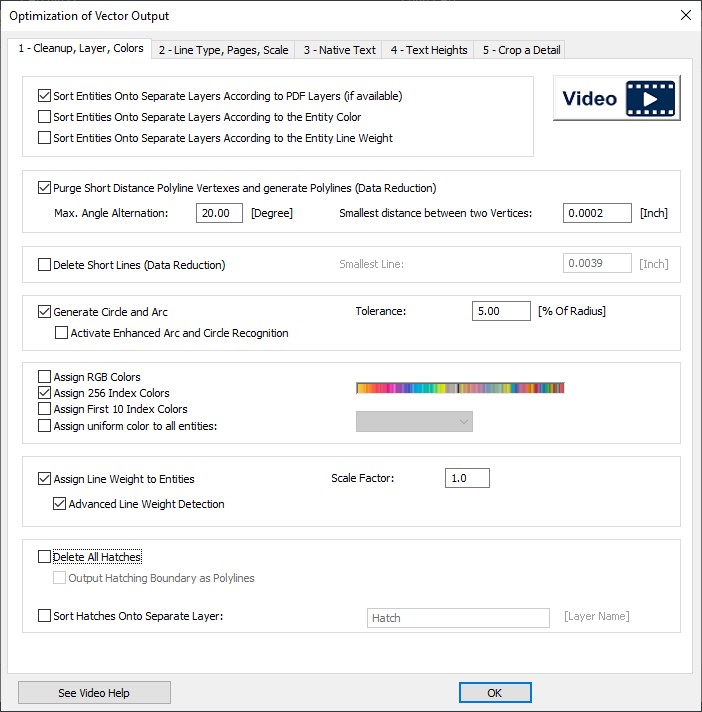The height and width of the screenshot is (712, 702).
Task: Click the See Video Help button
Action: [94, 693]
